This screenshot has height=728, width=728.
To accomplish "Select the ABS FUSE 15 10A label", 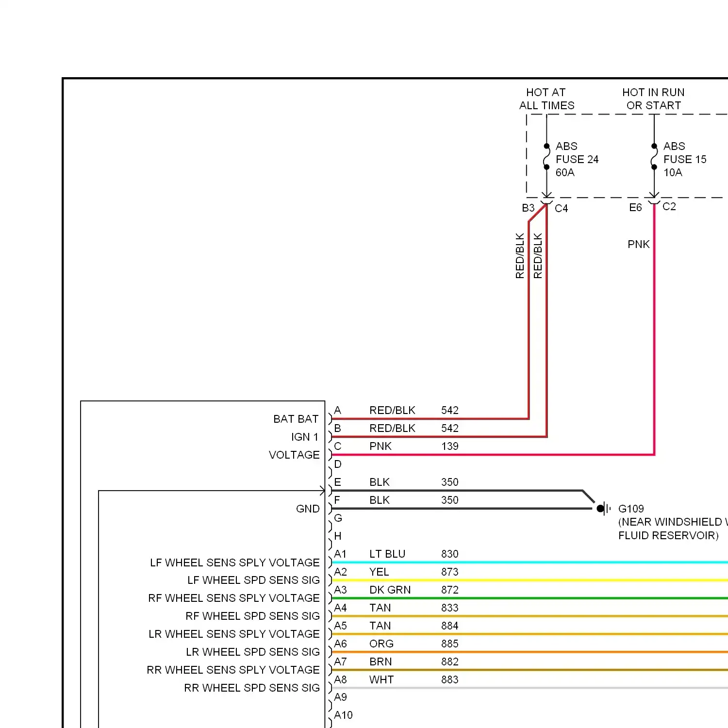I will (x=684, y=159).
